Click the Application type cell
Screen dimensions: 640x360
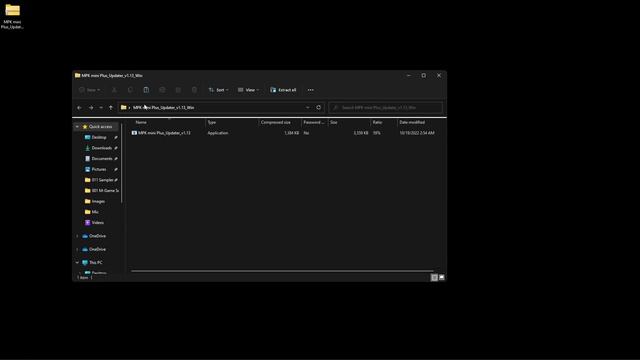point(218,133)
